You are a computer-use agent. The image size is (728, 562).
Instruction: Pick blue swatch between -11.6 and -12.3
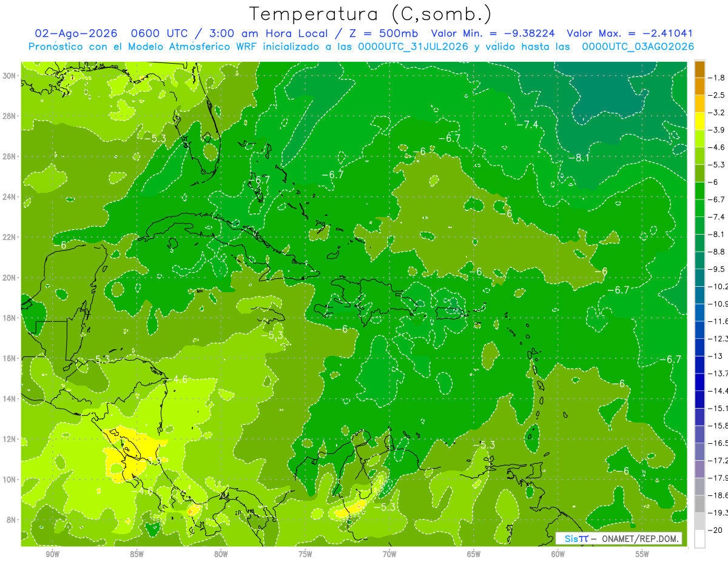pyautogui.click(x=699, y=329)
